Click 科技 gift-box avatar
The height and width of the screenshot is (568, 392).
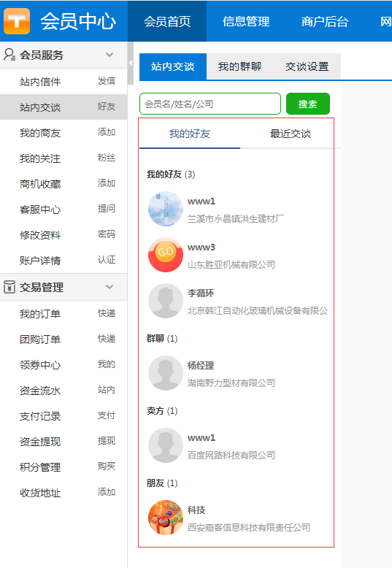coord(166,518)
